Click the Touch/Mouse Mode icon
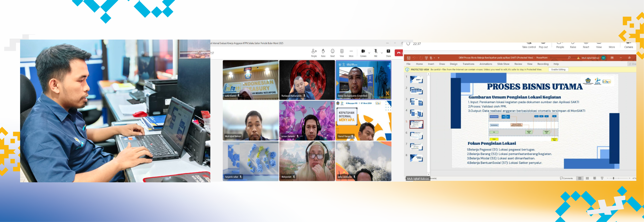 431,58
